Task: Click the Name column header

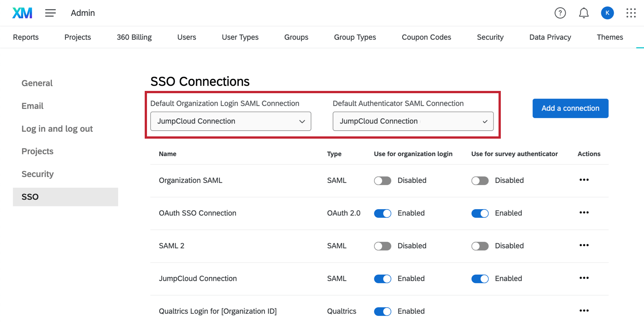Action: pos(167,154)
